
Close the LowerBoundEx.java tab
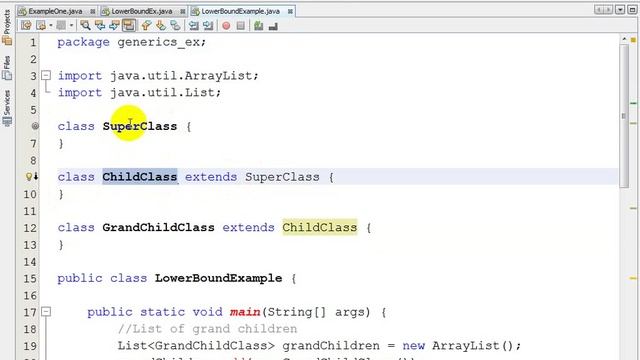coord(182,11)
